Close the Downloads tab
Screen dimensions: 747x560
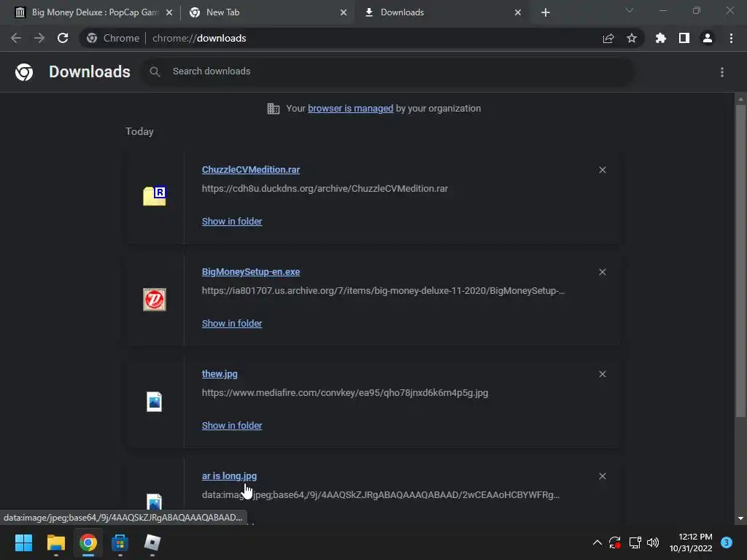[x=518, y=13]
